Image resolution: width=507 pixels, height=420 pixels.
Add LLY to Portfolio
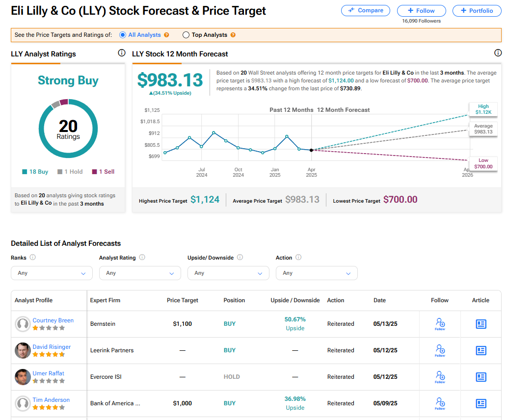point(477,11)
